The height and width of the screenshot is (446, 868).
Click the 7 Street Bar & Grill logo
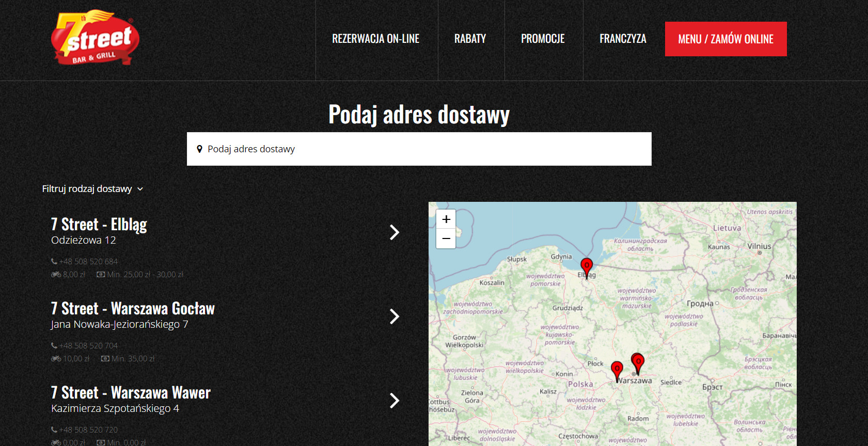(95, 38)
